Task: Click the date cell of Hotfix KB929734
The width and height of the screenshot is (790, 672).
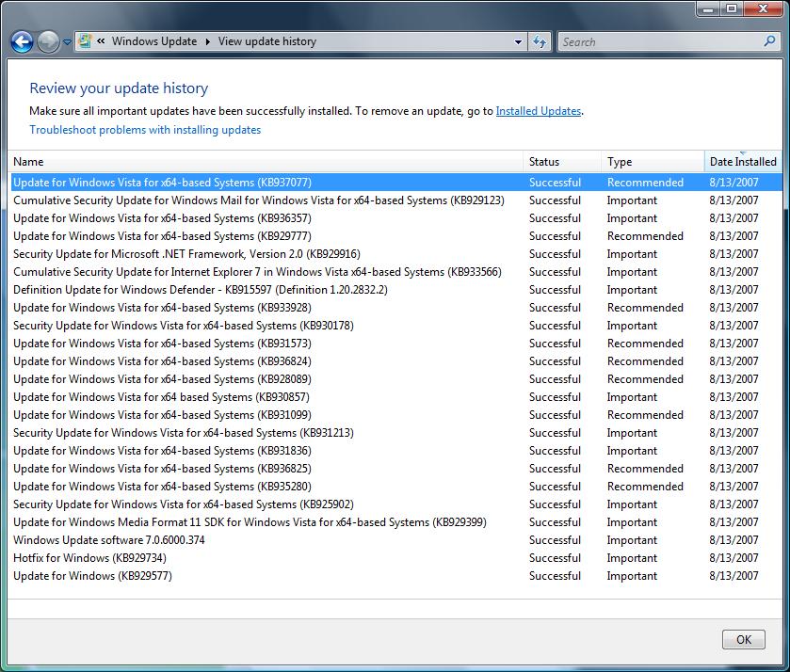Action: [734, 558]
